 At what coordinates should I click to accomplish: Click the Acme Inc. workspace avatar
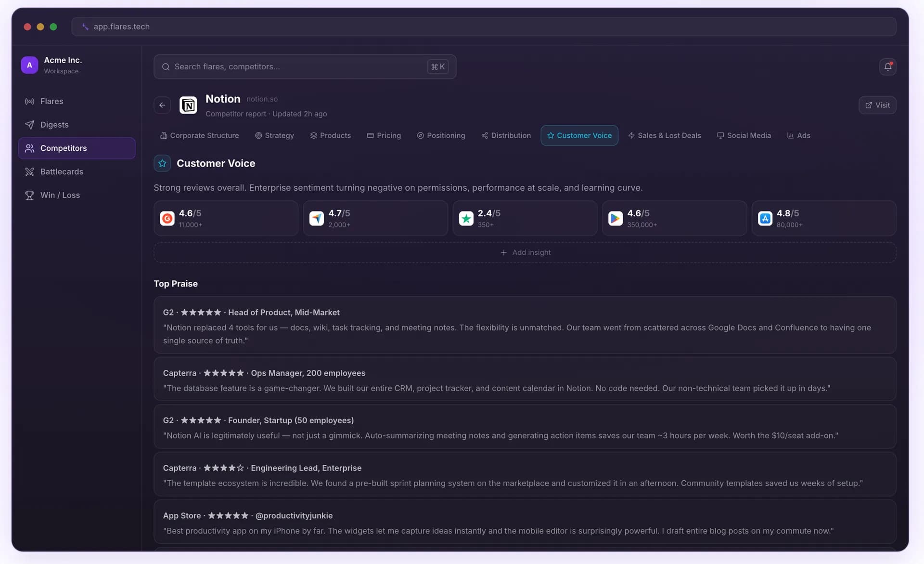coord(29,65)
